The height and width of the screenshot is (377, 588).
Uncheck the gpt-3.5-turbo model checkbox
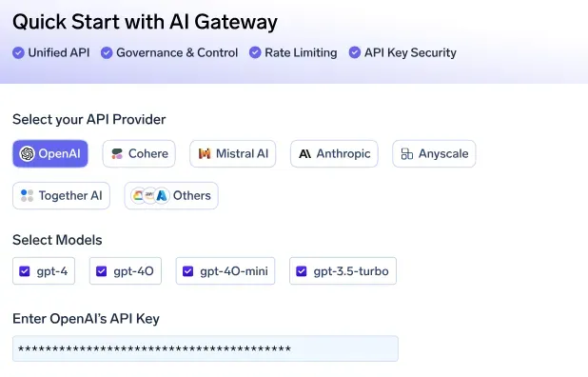(302, 271)
